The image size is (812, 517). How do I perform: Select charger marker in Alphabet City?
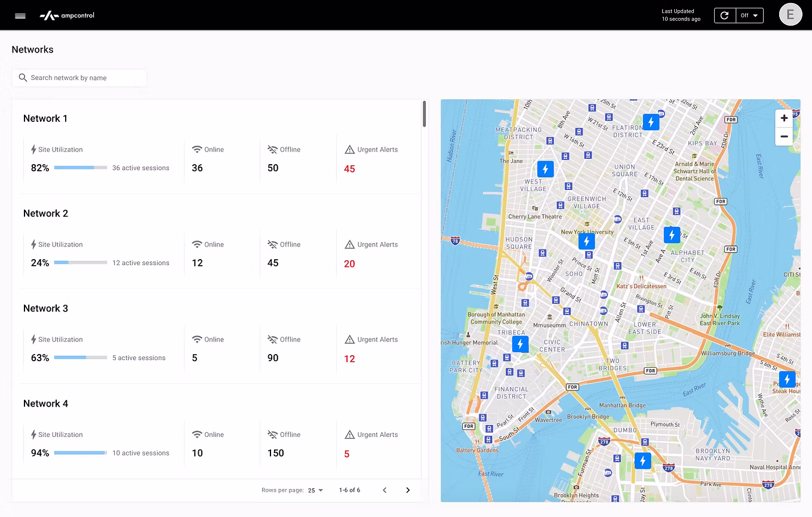[672, 235]
